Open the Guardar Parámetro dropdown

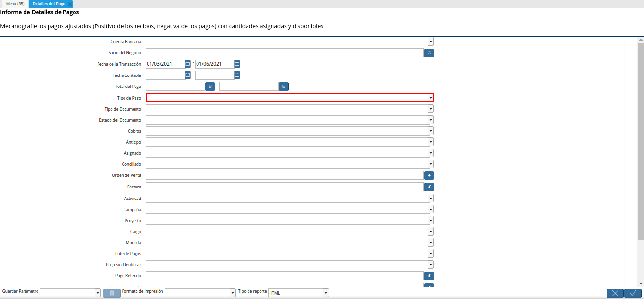(98, 293)
